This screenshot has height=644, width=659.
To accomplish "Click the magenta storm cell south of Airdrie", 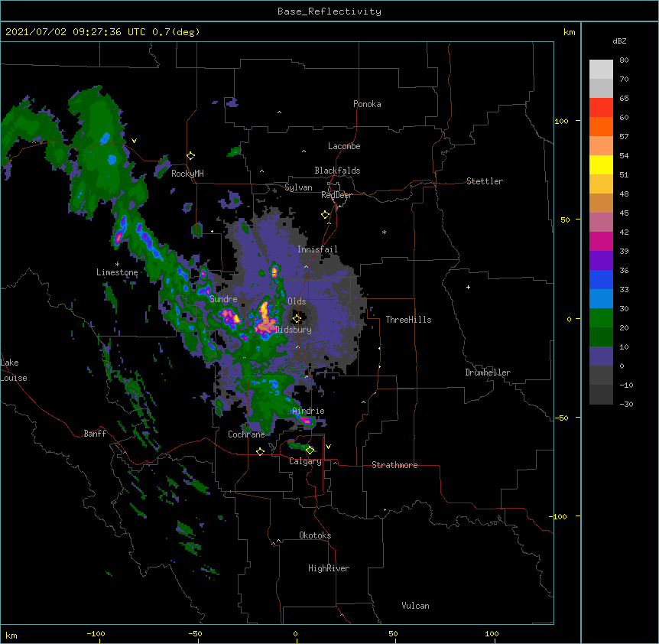I will (x=305, y=420).
